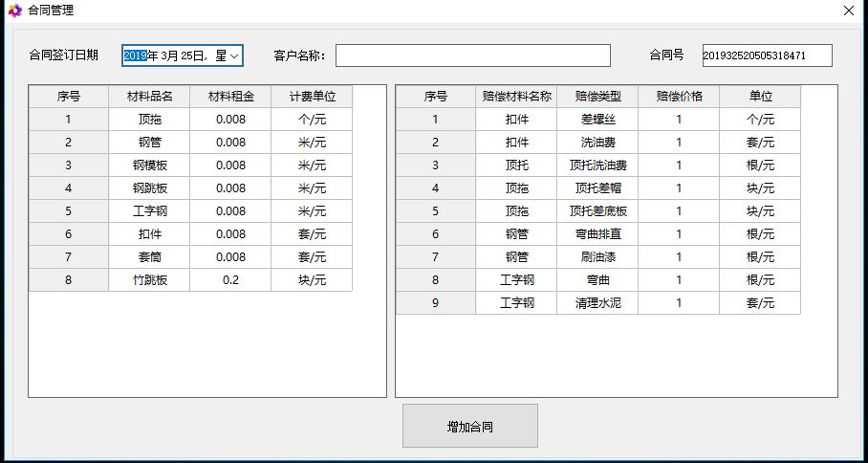Viewport: 868px width, 463px height.
Task: Click the 计费单位 column header
Action: click(312, 97)
